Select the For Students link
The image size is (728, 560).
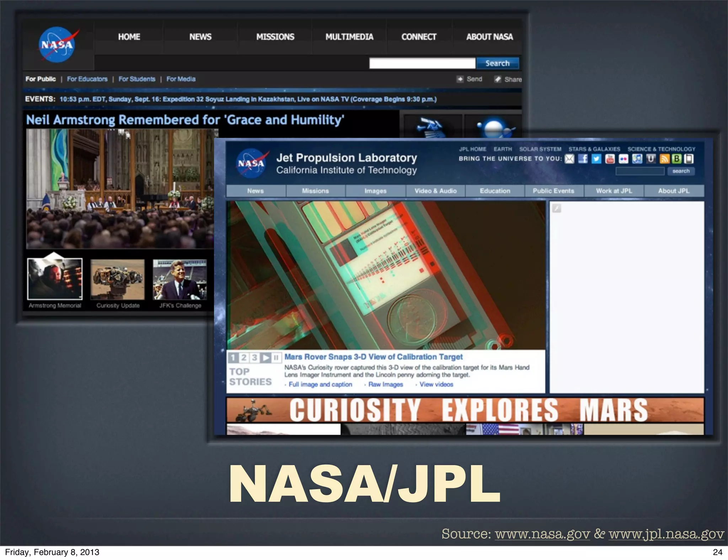tap(137, 79)
